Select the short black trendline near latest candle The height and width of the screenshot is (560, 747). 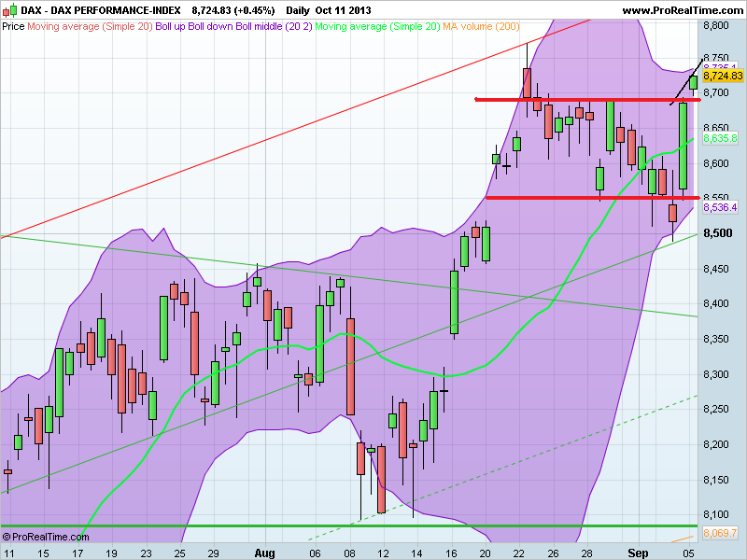[x=686, y=82]
